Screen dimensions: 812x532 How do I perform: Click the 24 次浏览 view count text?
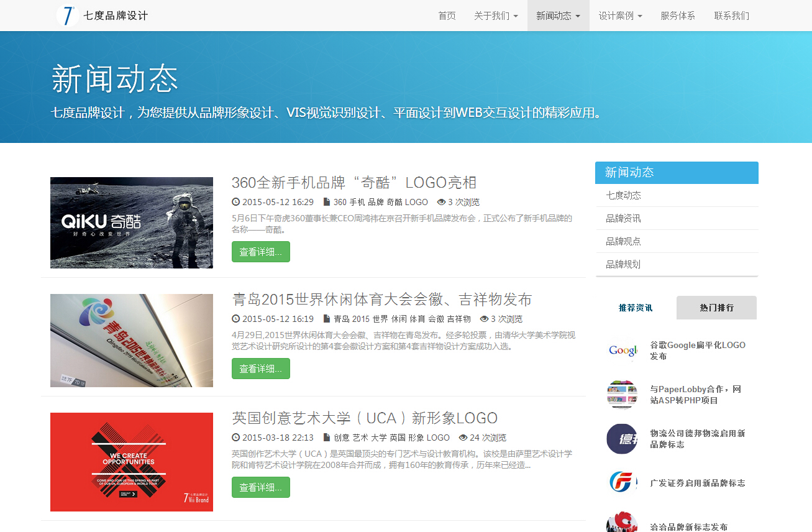pyautogui.click(x=488, y=438)
